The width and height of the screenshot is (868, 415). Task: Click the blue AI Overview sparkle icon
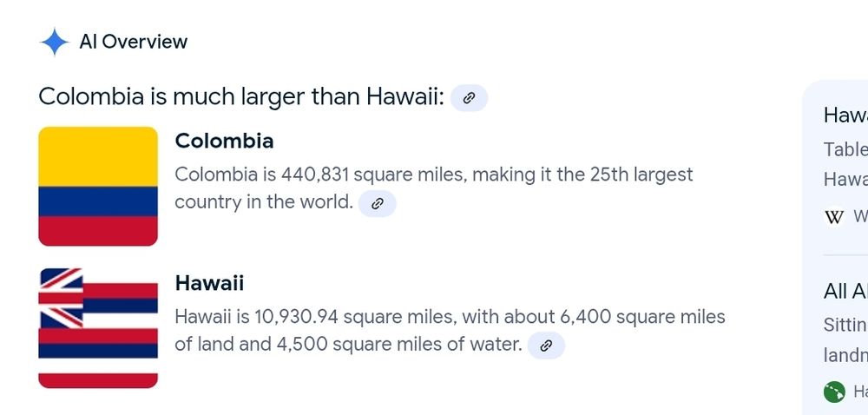54,42
